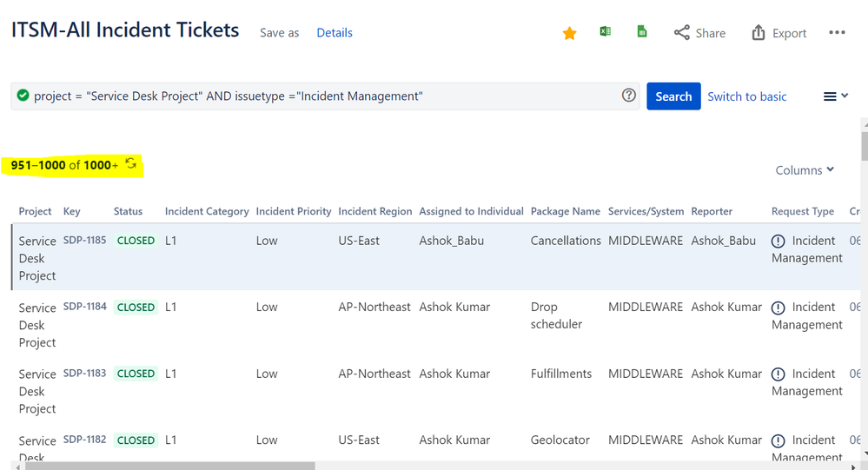Sort by Incident Region column header
868x470 pixels.
coord(375,211)
